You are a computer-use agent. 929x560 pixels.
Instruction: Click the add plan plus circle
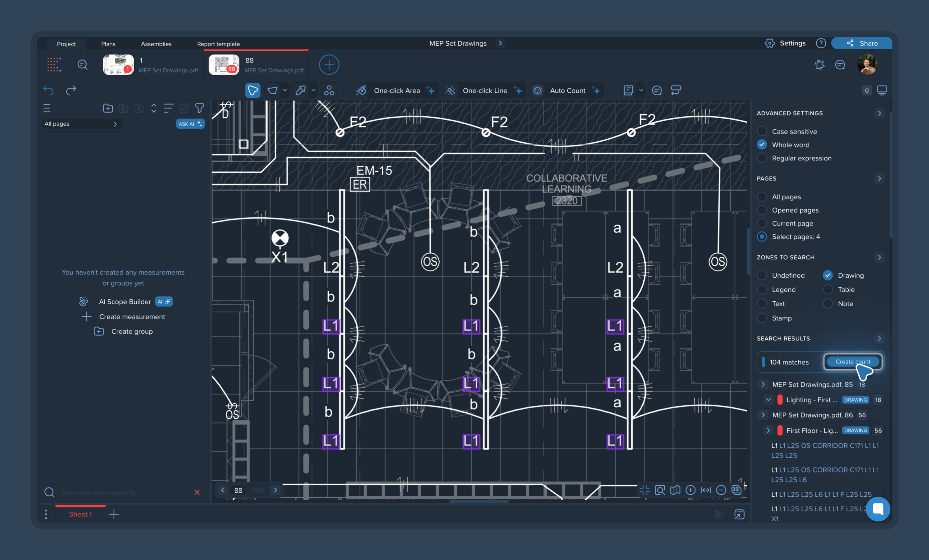click(329, 65)
